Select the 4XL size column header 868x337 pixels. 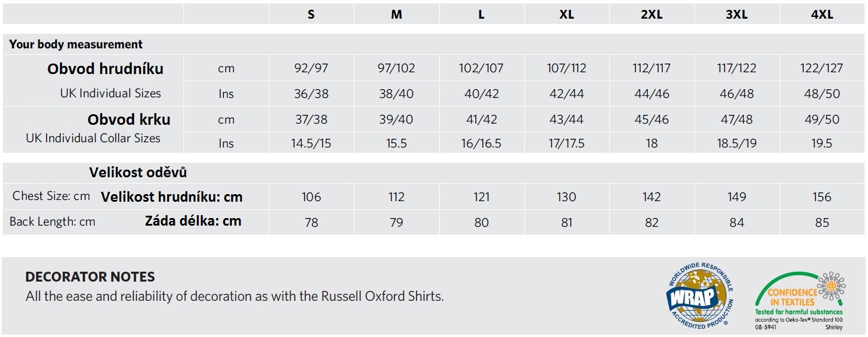[x=822, y=15]
